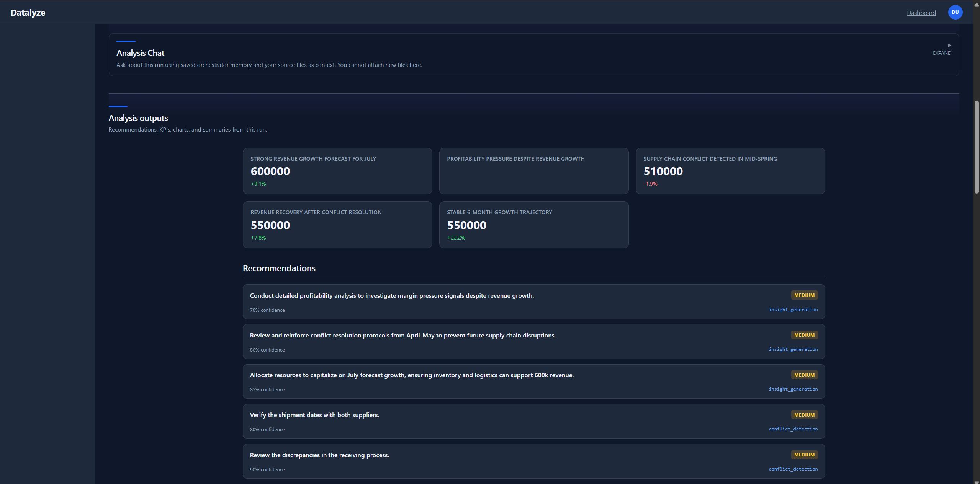
Task: Open the July forecast resource recommendation
Action: pyautogui.click(x=411, y=375)
